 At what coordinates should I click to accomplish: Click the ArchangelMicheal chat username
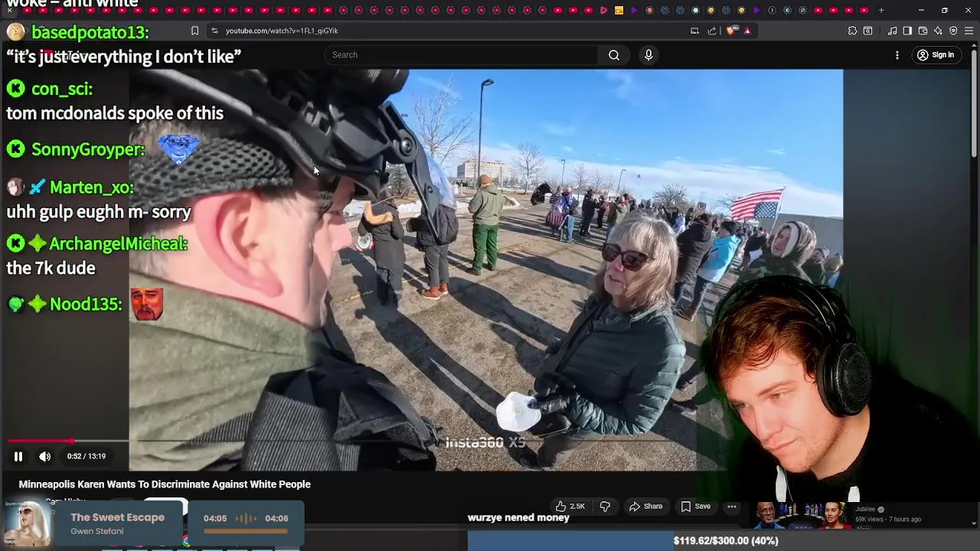point(119,243)
